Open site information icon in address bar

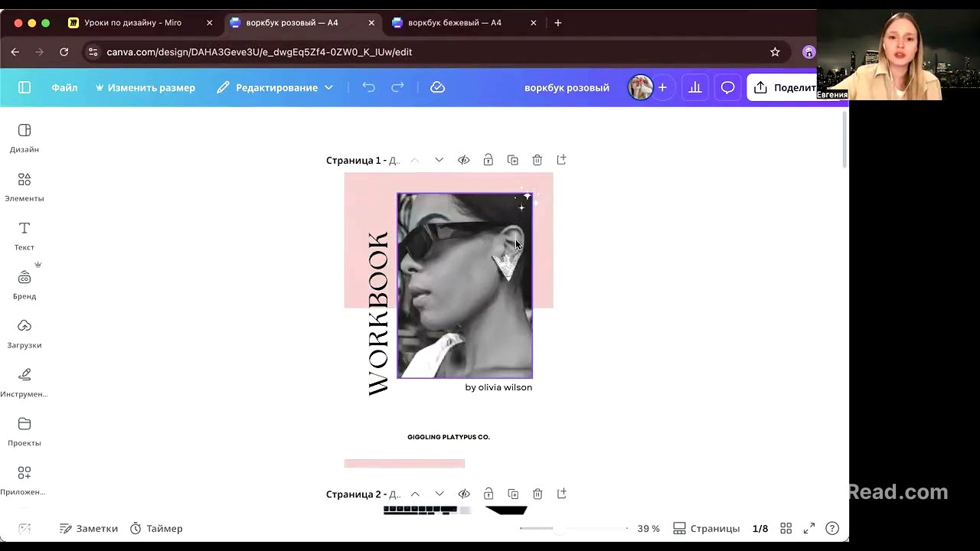(x=93, y=52)
